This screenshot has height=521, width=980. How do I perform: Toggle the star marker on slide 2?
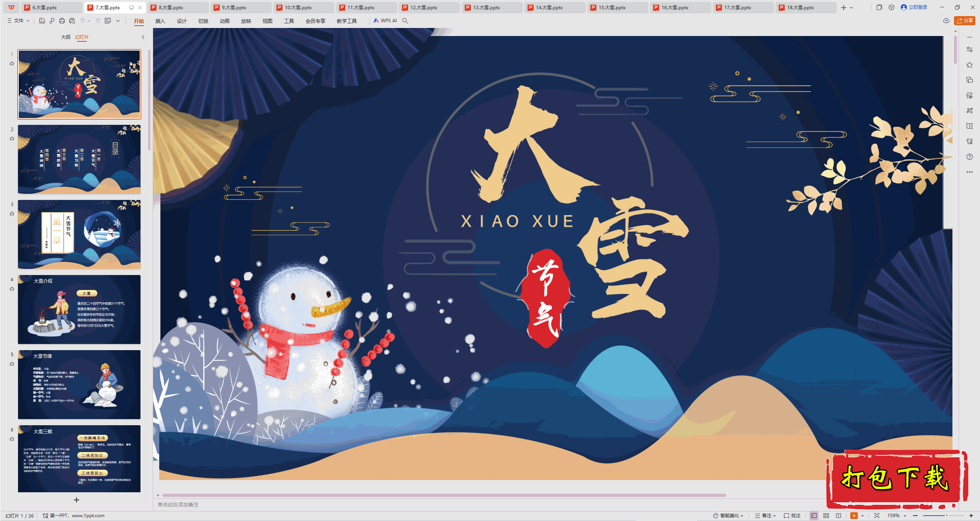tap(12, 139)
